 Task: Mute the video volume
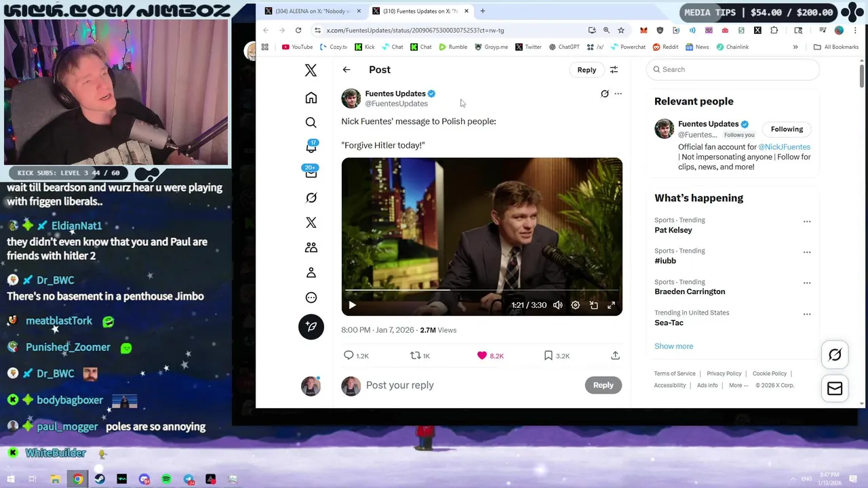[557, 305]
